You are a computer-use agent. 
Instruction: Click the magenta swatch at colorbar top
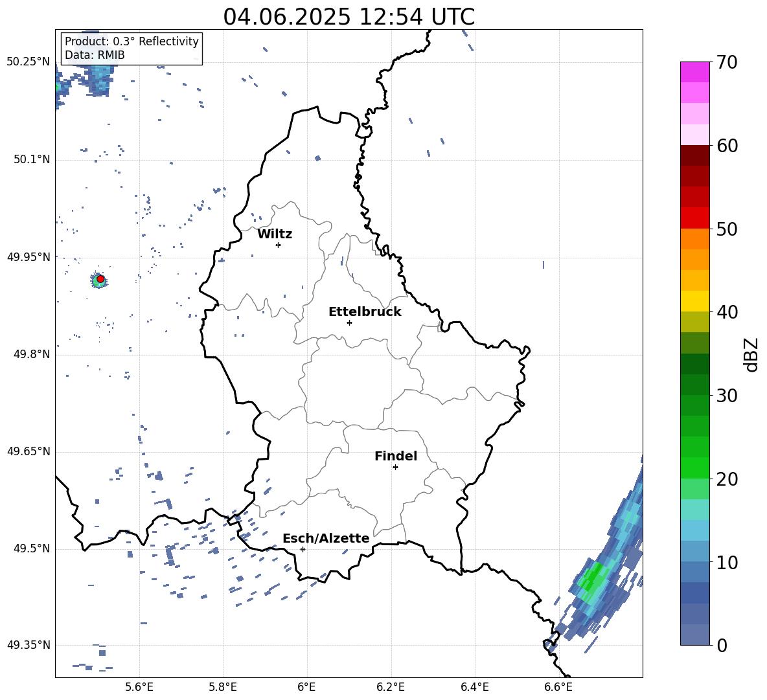point(694,72)
